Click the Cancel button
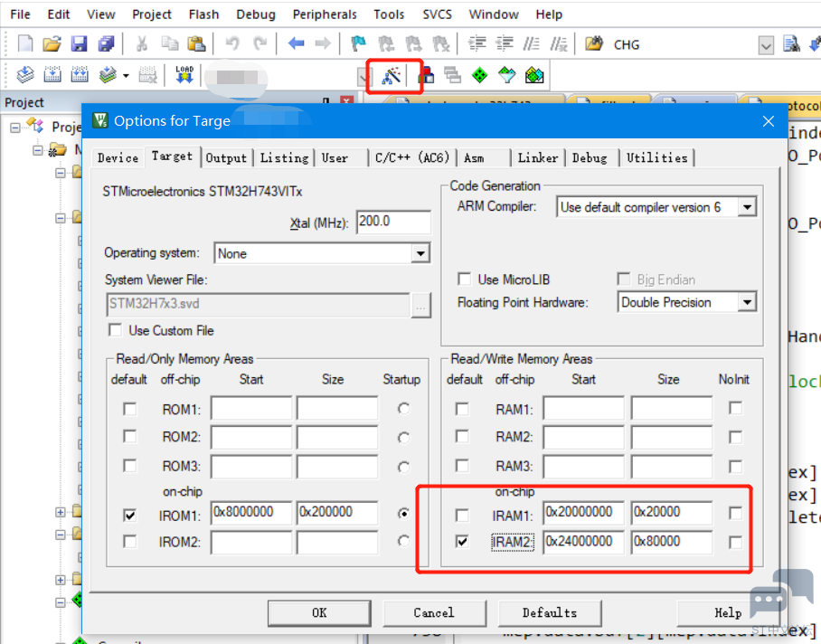 pos(434,613)
